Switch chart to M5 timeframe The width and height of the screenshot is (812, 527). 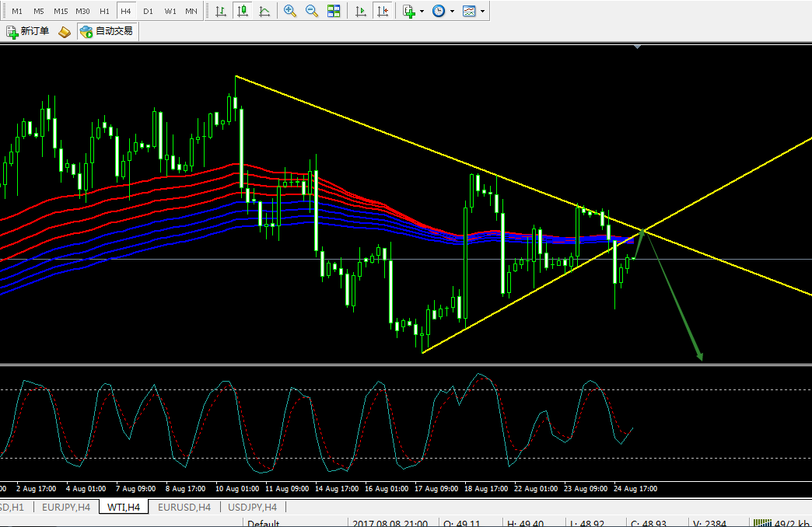coord(39,11)
